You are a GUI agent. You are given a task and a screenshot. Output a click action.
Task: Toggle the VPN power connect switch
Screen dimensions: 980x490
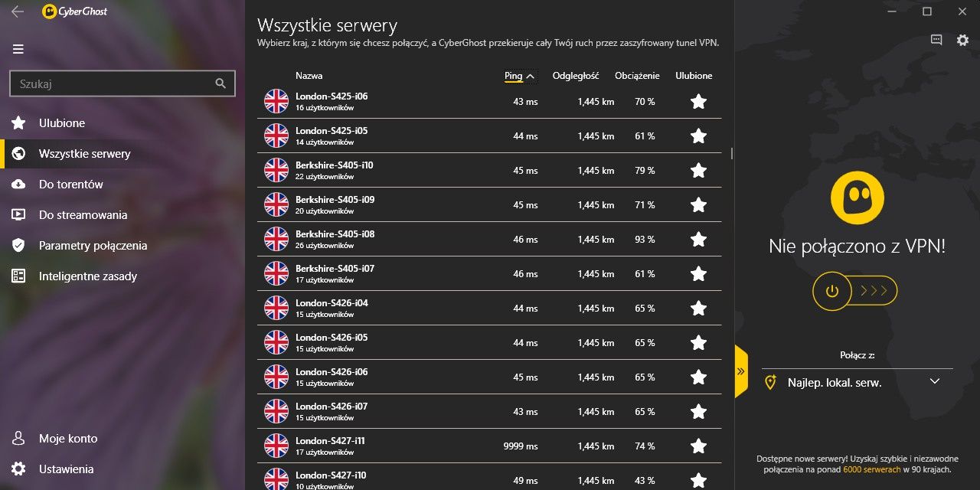[854, 291]
